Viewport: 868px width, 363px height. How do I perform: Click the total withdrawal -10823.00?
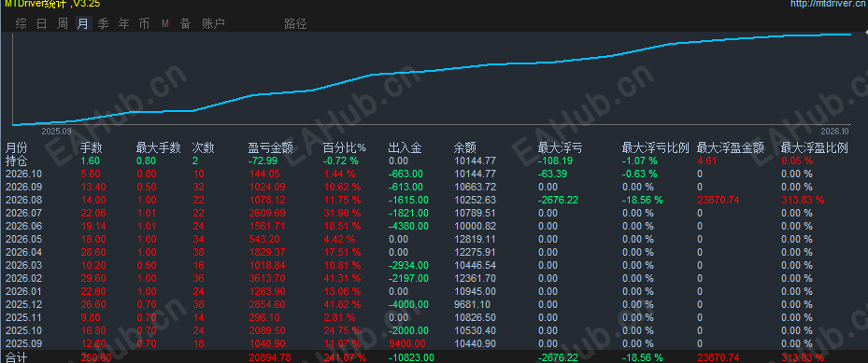411,357
